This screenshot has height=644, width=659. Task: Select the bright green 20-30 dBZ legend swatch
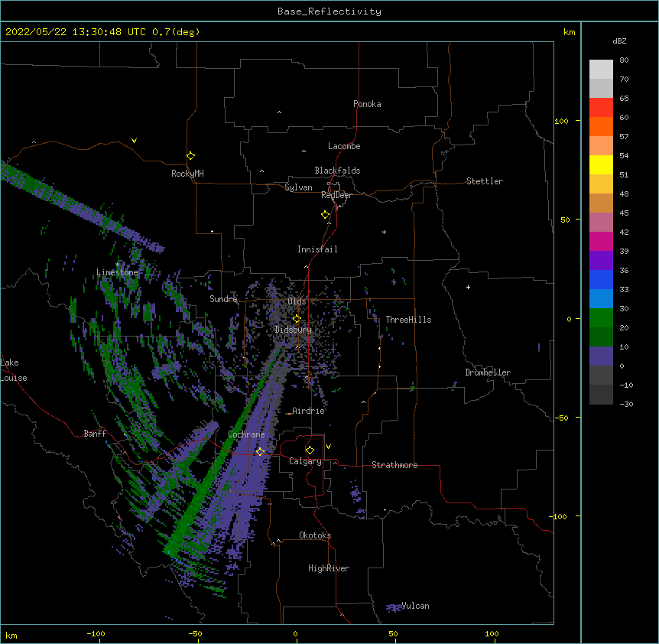pyautogui.click(x=601, y=318)
